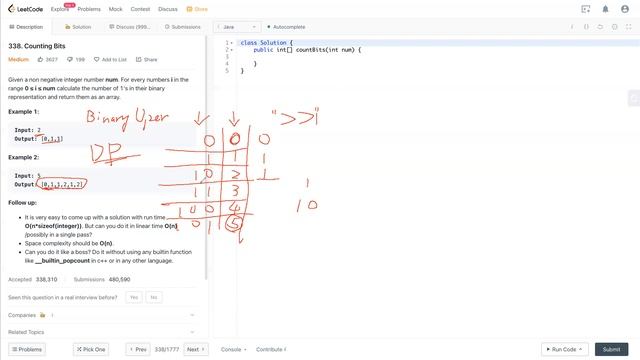Viewport: 640px width, 360px height.
Task: Share the Counting Bits problem
Action: pos(147,60)
